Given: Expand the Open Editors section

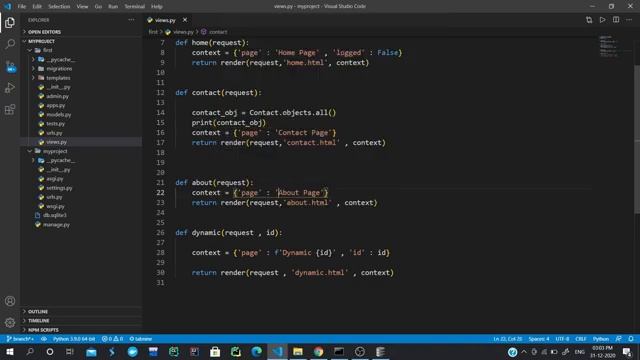Looking at the screenshot, I should [82, 32].
